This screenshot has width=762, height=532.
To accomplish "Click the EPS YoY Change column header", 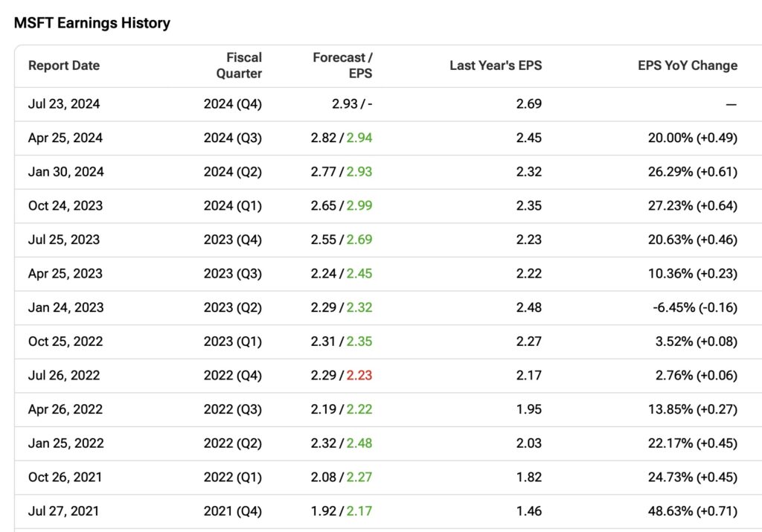I will (688, 65).
